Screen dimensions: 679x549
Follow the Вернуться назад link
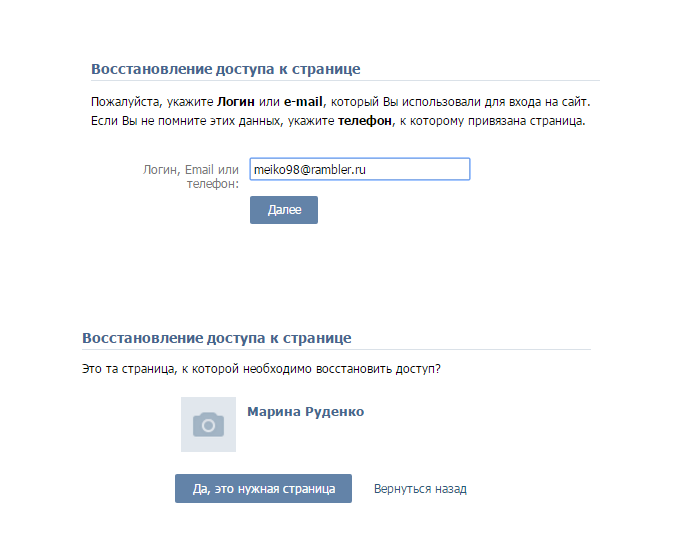[x=420, y=489]
